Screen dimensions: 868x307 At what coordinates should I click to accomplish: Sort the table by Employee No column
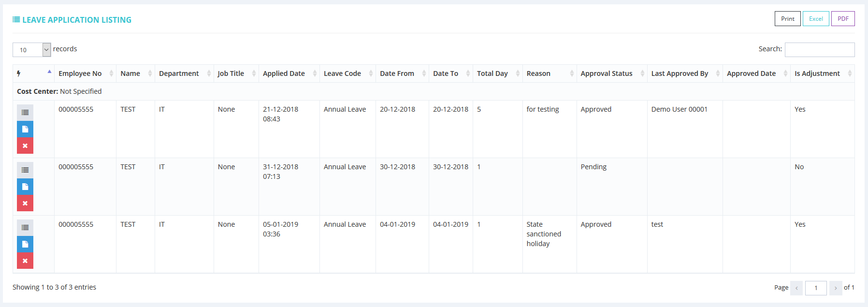[80, 73]
